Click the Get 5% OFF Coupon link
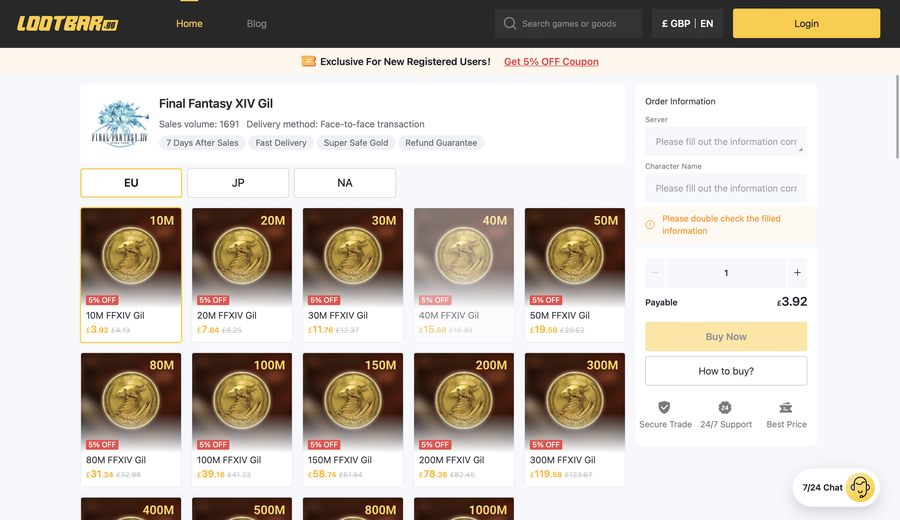Image resolution: width=900 pixels, height=520 pixels. 551,61
